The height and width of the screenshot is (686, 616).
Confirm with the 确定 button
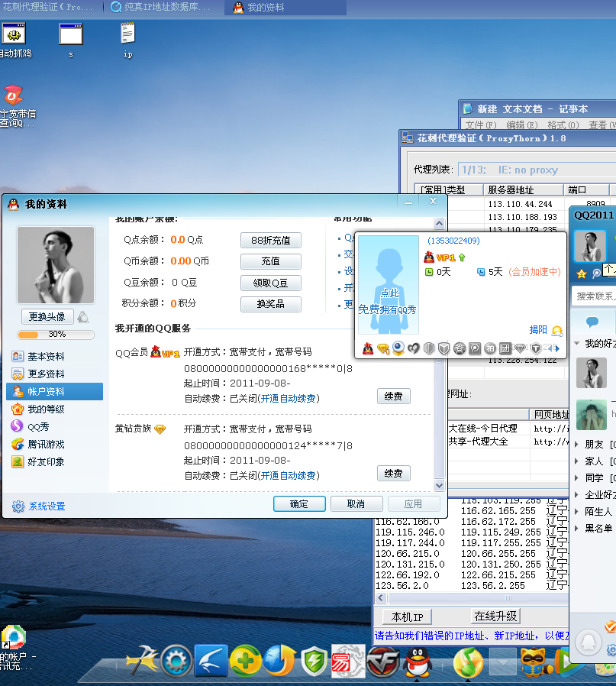(x=299, y=504)
